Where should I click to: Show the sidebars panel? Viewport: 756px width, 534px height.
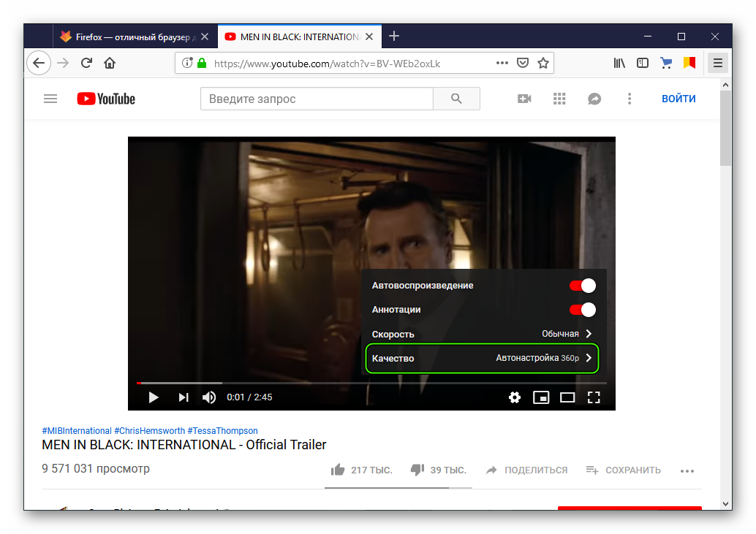tap(643, 63)
